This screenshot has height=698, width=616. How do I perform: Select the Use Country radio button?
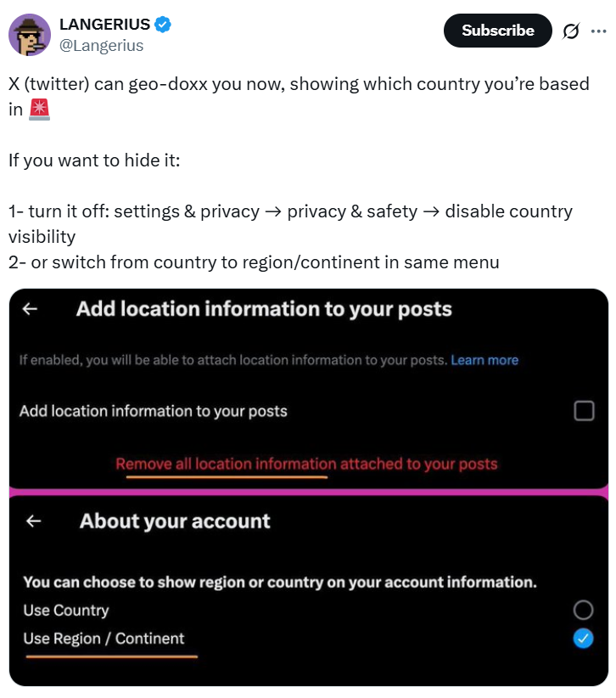(x=583, y=610)
